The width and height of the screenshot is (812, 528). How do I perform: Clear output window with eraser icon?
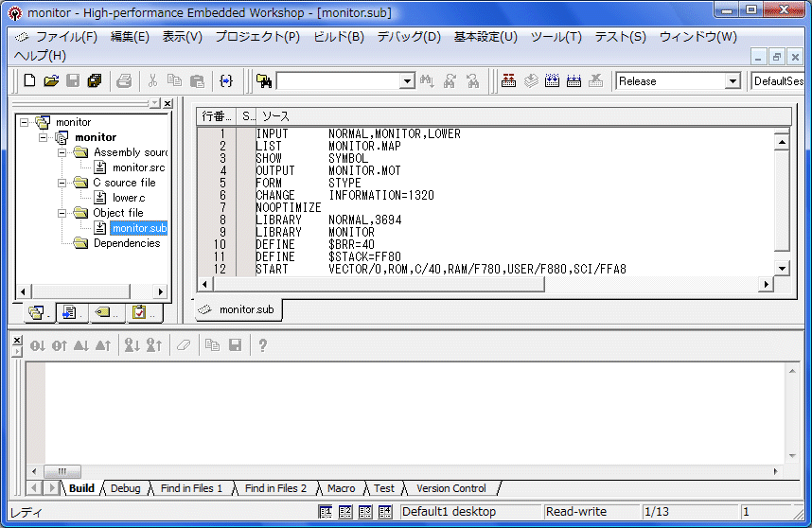point(184,345)
